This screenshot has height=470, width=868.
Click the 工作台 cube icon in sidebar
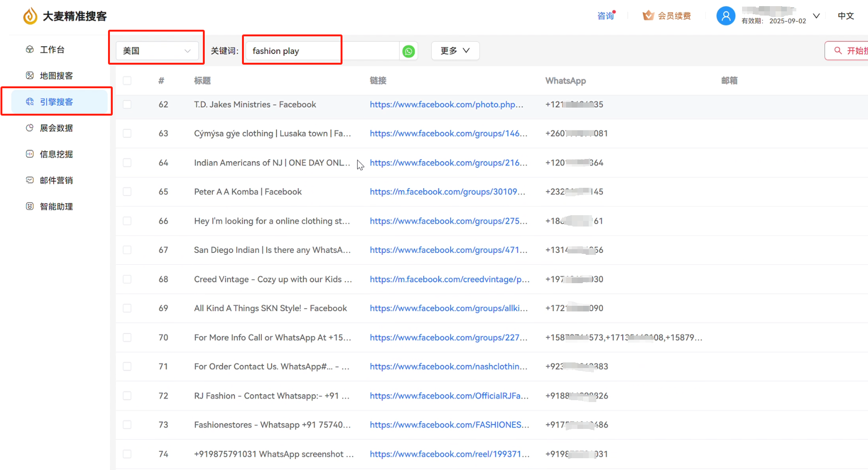30,50
